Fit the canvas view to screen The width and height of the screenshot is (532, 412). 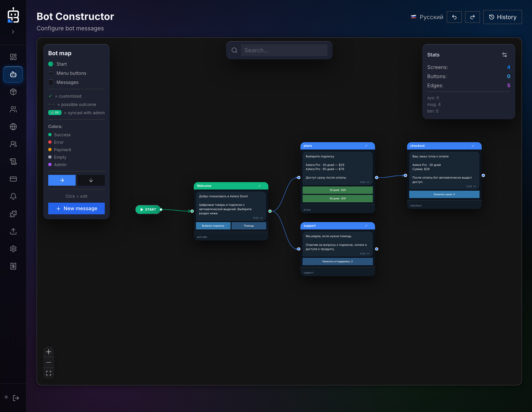(x=48, y=373)
